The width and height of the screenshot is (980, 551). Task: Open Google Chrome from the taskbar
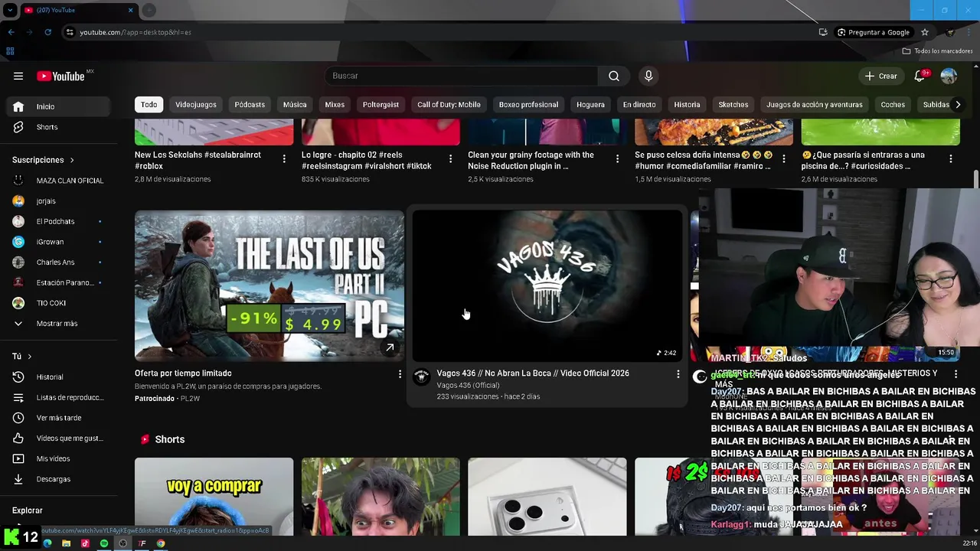161,543
